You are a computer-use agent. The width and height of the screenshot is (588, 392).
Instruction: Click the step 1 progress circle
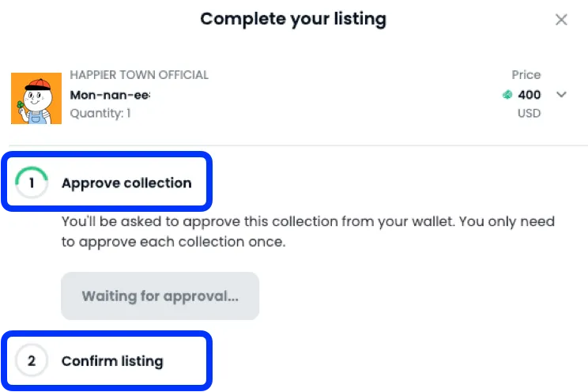32,183
